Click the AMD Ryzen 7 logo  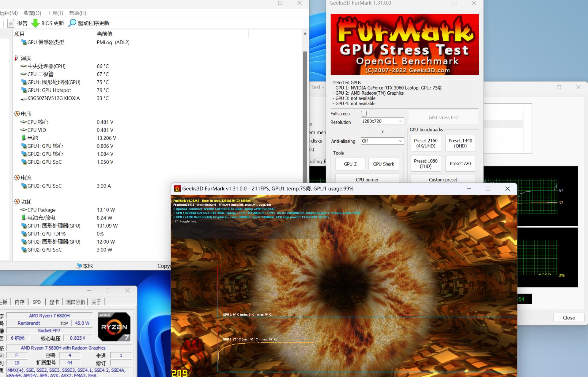click(114, 327)
